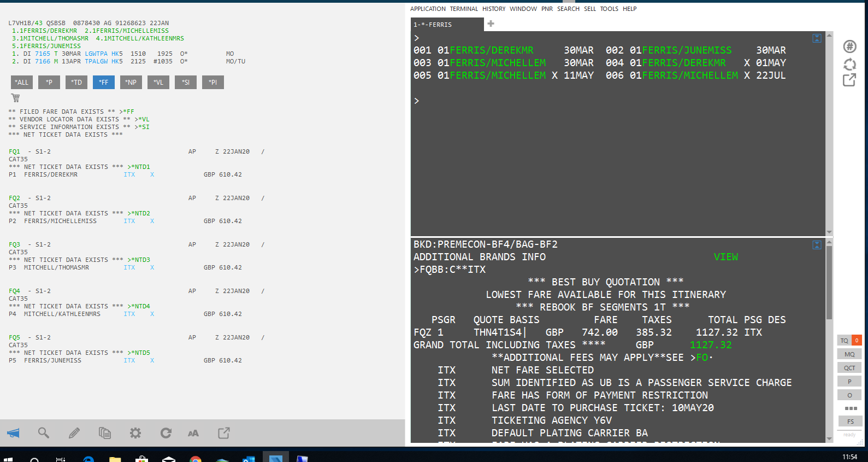This screenshot has width=868, height=462.
Task: Click the *PI button
Action: (x=213, y=83)
